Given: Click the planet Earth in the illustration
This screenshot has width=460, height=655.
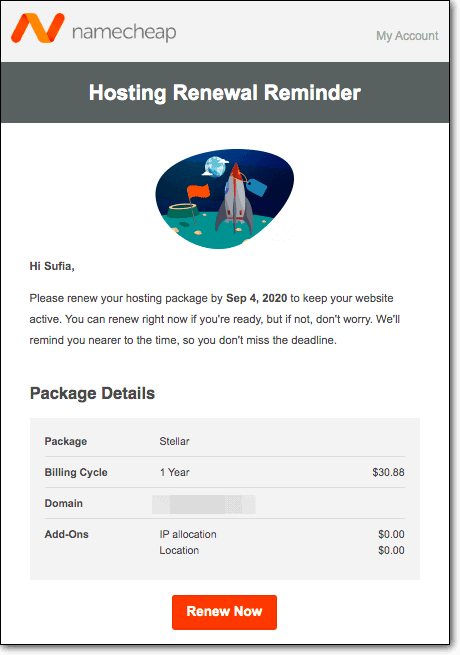Looking at the screenshot, I should pyautogui.click(x=215, y=165).
